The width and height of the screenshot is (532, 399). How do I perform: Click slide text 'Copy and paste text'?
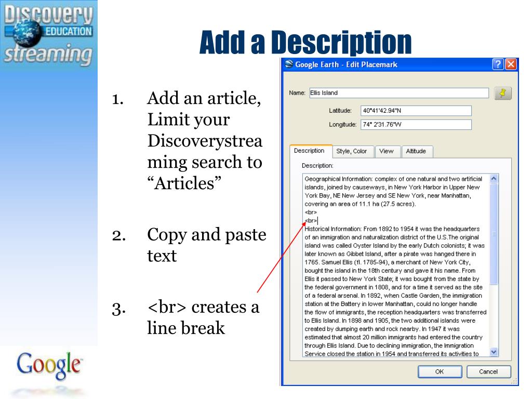(x=206, y=245)
